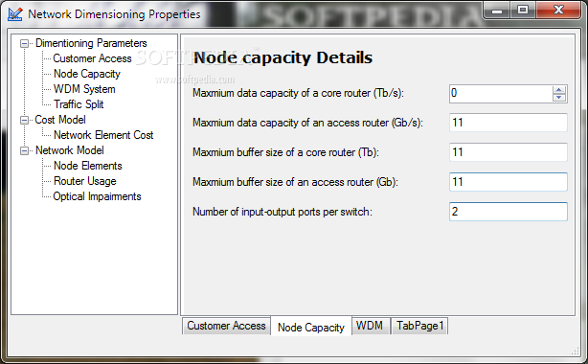
Task: Switch to the Node Capacity tab
Action: 311,327
